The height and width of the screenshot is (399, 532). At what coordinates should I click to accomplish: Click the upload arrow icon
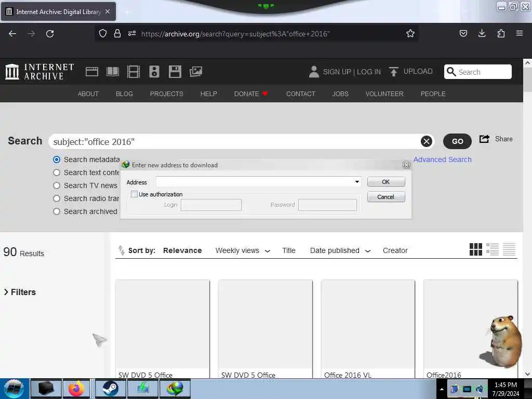coord(394,72)
